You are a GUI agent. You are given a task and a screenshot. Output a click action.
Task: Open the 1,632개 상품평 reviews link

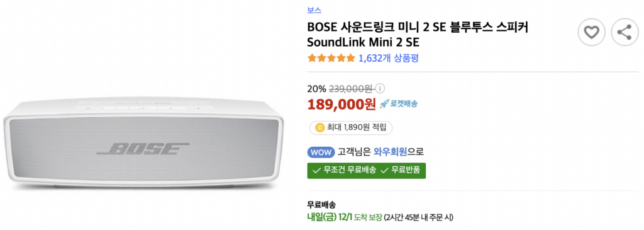click(x=389, y=59)
